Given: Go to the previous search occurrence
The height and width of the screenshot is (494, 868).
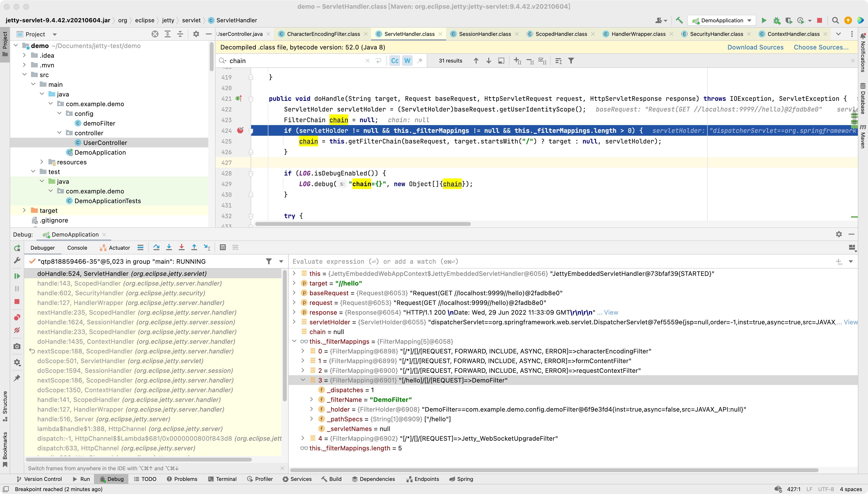Looking at the screenshot, I should [x=476, y=61].
